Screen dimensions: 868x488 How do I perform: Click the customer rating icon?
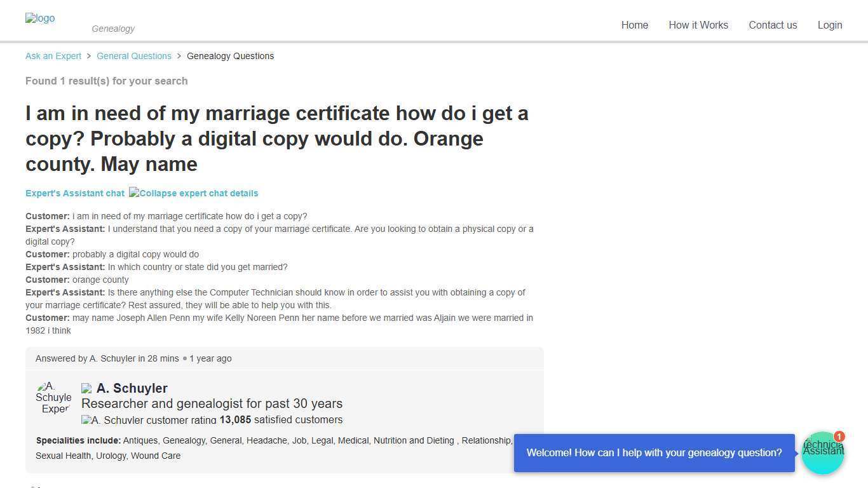(85, 419)
